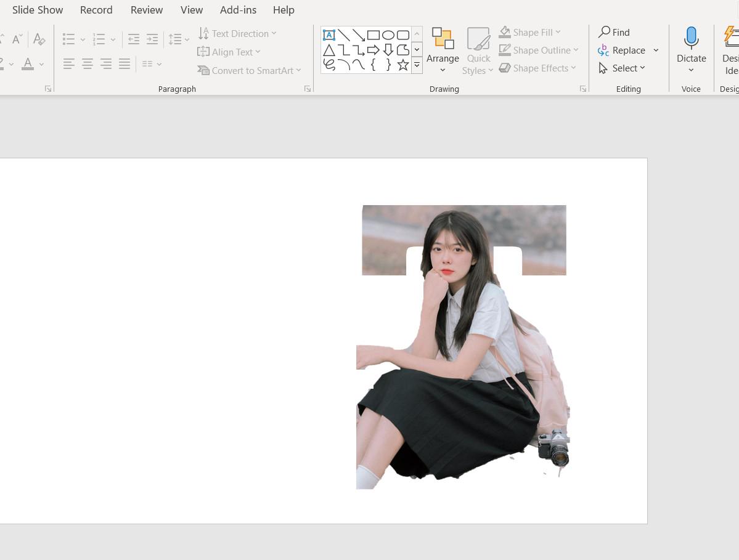739x560 pixels.
Task: Toggle center text alignment
Action: point(87,64)
